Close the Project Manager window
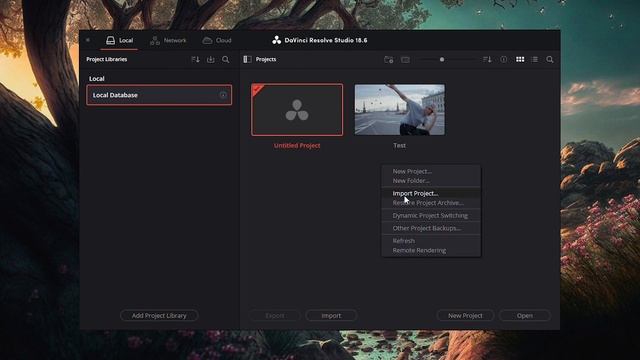 click(88, 40)
